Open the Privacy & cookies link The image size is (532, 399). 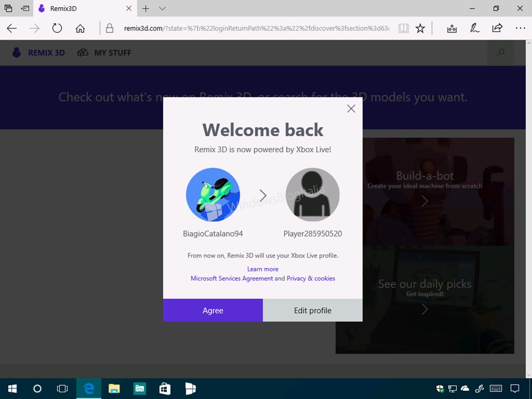(x=311, y=278)
